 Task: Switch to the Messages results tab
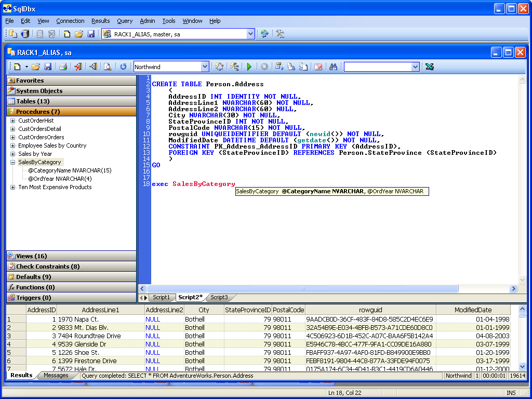click(57, 375)
